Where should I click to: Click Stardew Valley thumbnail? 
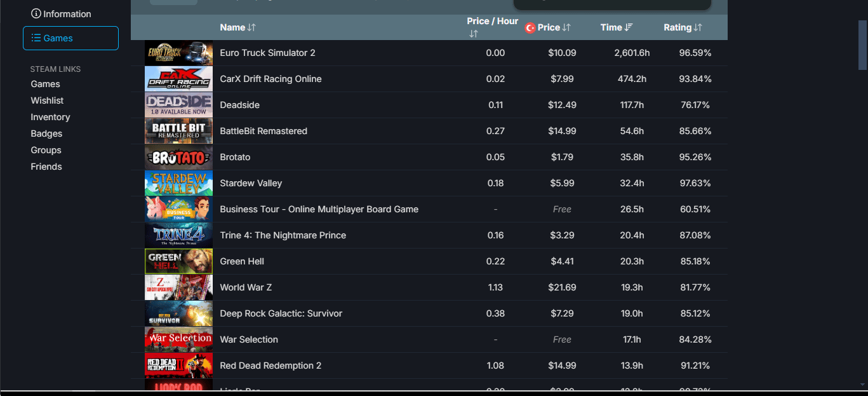click(x=178, y=183)
